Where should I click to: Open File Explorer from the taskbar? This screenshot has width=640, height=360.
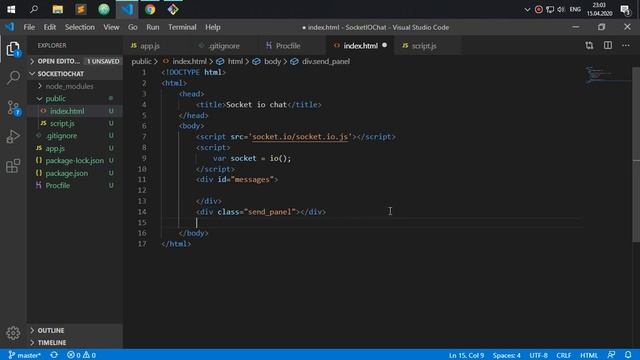click(x=58, y=9)
